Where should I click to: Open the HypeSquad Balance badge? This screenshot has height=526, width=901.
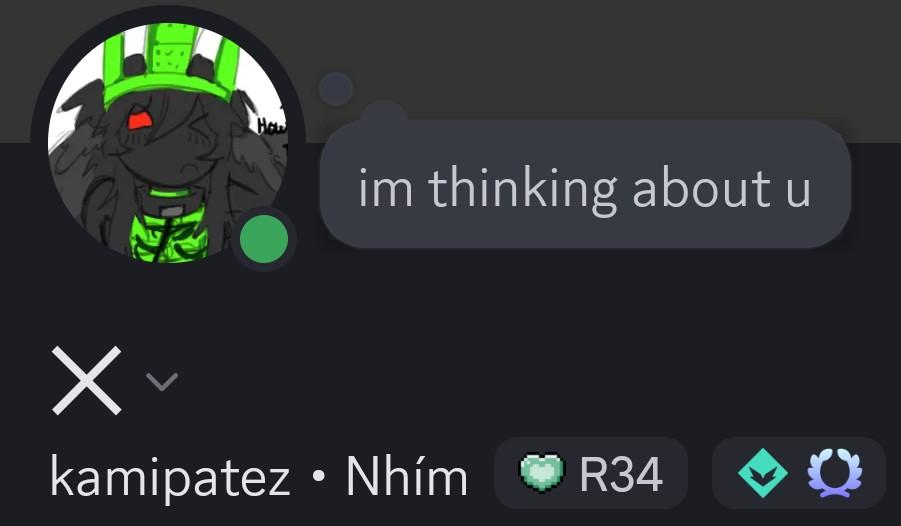click(763, 473)
